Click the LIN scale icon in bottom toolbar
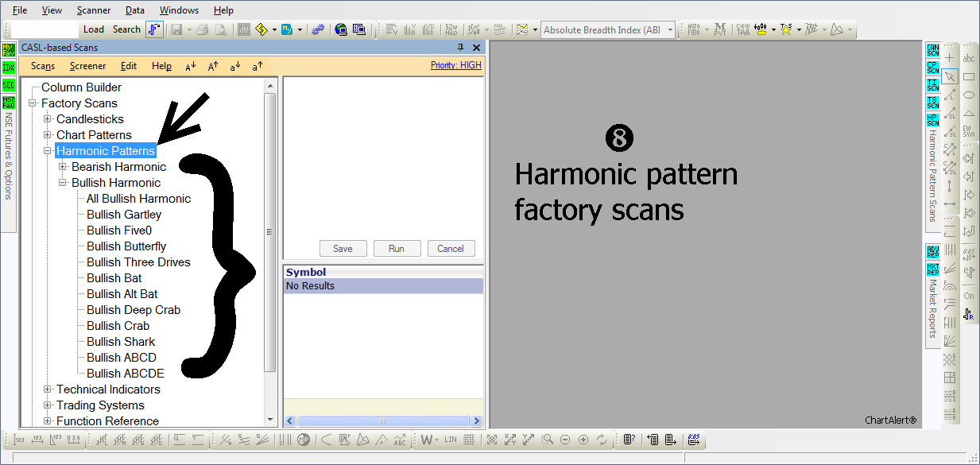Screen dimensions: 980x465 tap(451, 440)
